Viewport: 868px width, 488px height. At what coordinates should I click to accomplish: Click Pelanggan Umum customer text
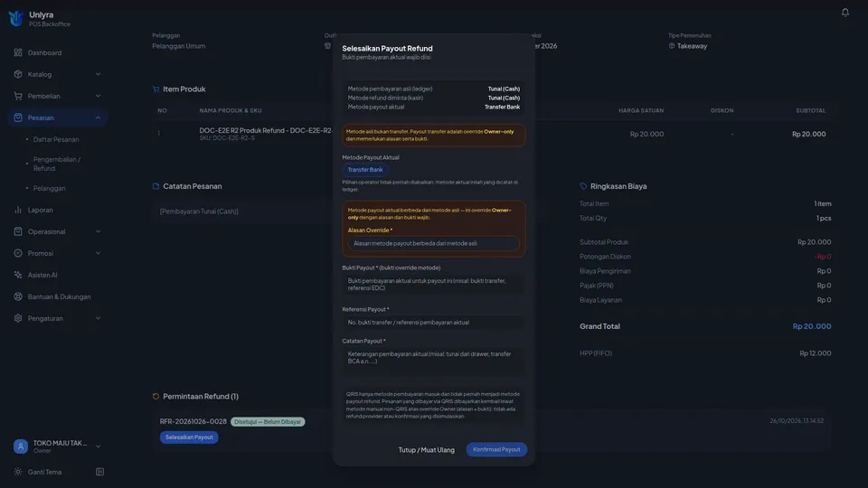click(x=179, y=46)
